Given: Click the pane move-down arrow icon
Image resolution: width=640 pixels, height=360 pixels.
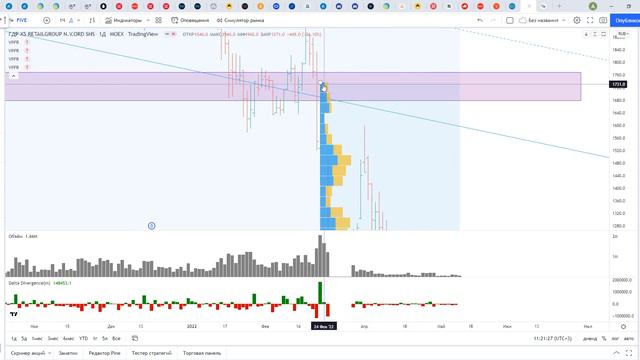Looking at the screenshot, I should [586, 34].
